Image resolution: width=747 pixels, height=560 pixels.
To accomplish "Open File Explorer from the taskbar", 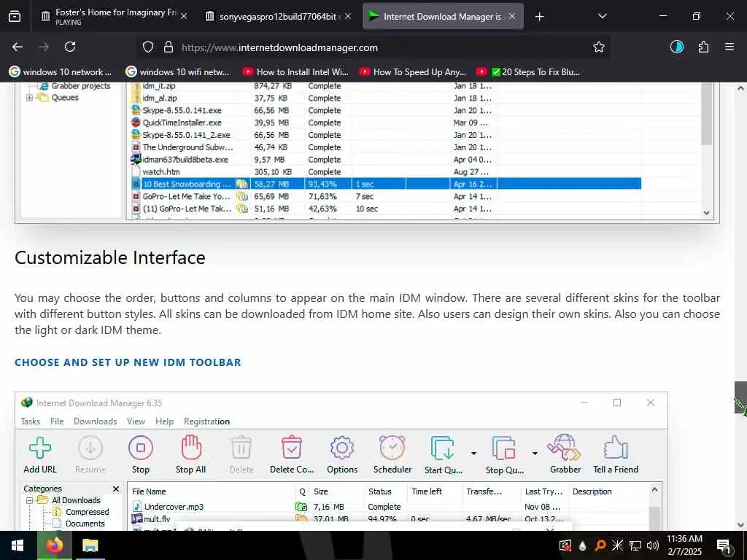I will pos(90,545).
